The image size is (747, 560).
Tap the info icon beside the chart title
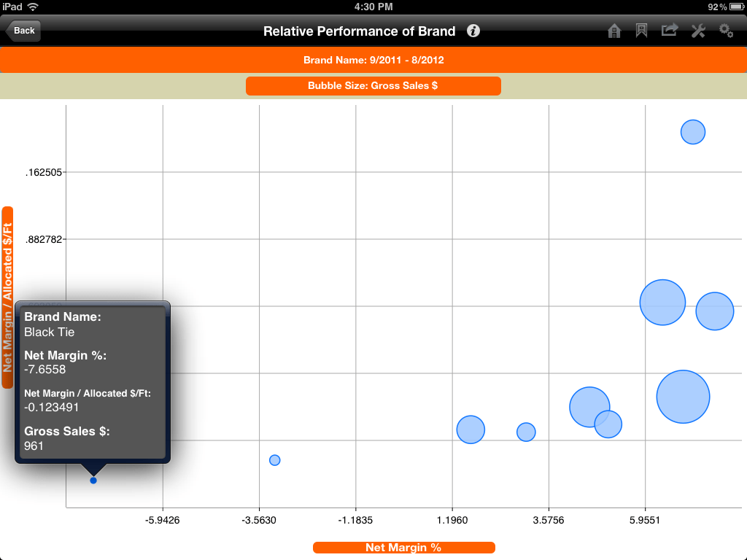pos(473,31)
